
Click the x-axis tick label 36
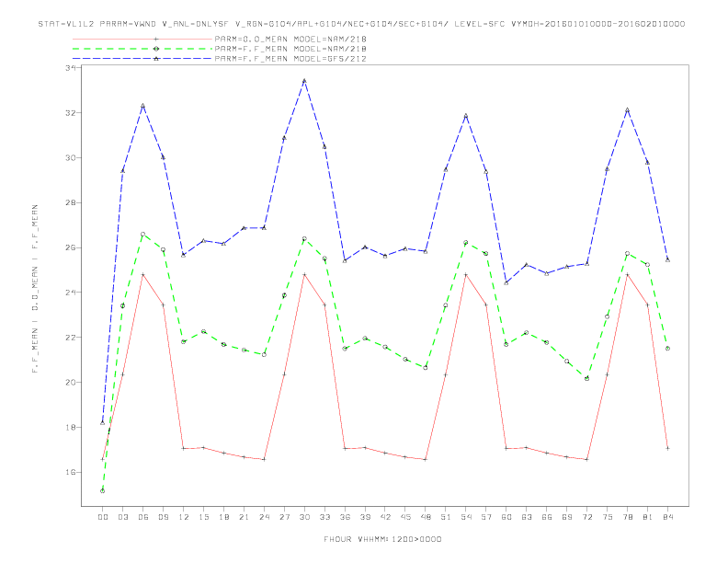pos(345,517)
